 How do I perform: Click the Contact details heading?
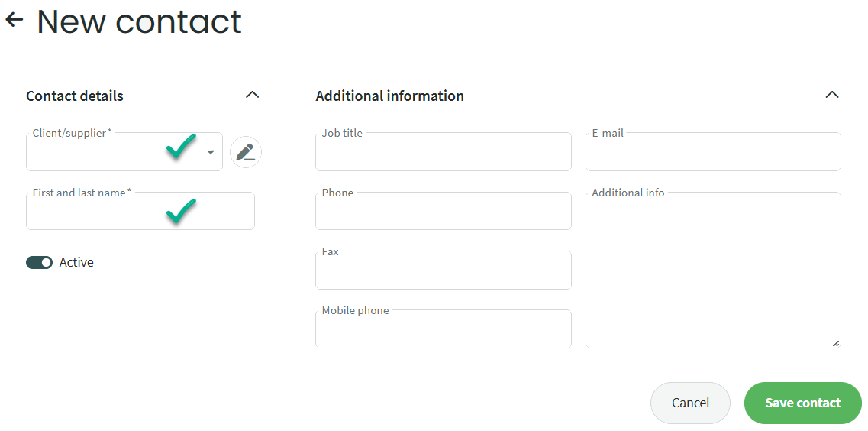[x=75, y=96]
